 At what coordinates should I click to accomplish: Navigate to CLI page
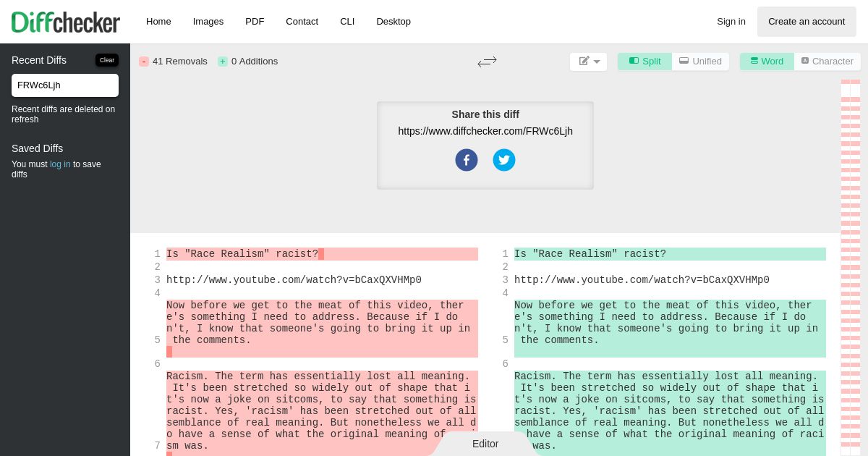tap(347, 22)
